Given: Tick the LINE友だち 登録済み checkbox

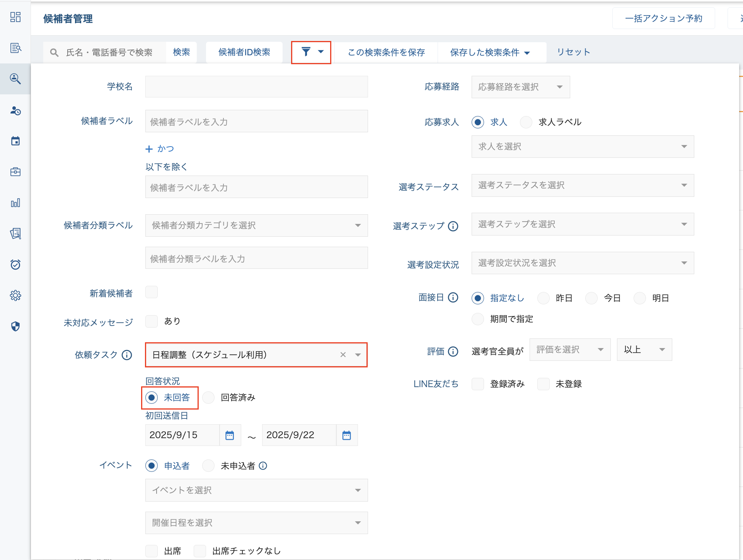Looking at the screenshot, I should pyautogui.click(x=478, y=384).
